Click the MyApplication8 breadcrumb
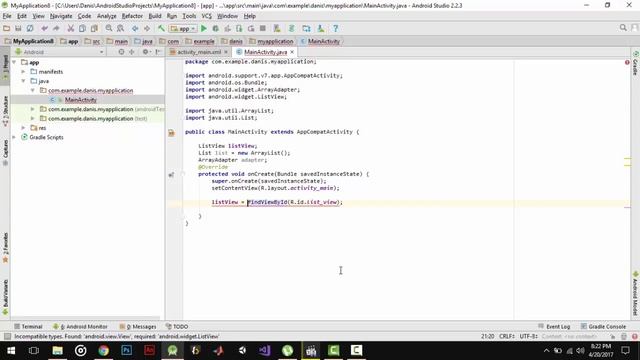The width and height of the screenshot is (640, 360). 29,41
